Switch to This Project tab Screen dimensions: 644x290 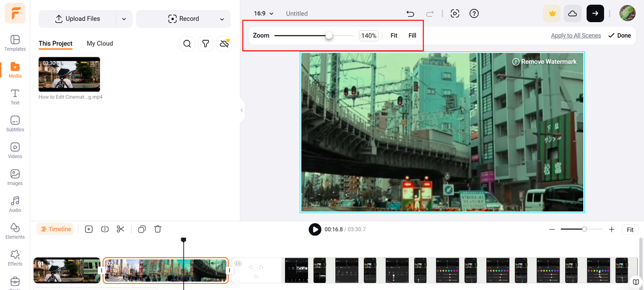(x=55, y=44)
